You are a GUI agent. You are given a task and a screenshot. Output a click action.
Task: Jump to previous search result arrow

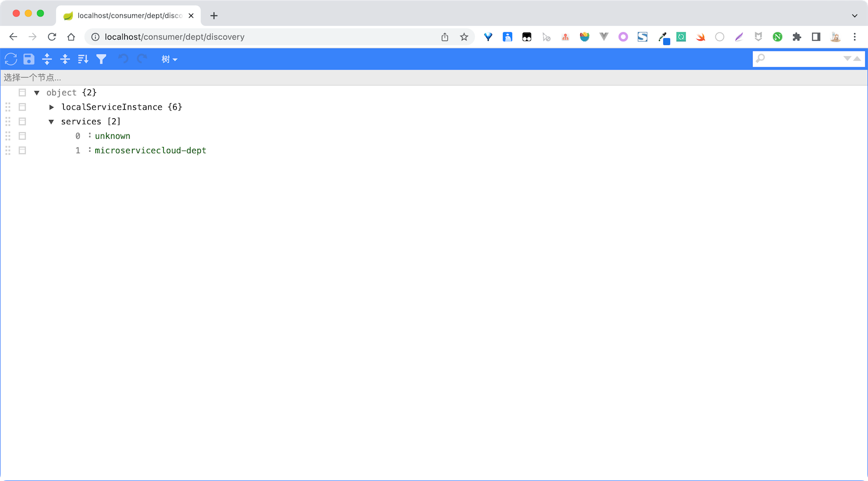(x=857, y=58)
